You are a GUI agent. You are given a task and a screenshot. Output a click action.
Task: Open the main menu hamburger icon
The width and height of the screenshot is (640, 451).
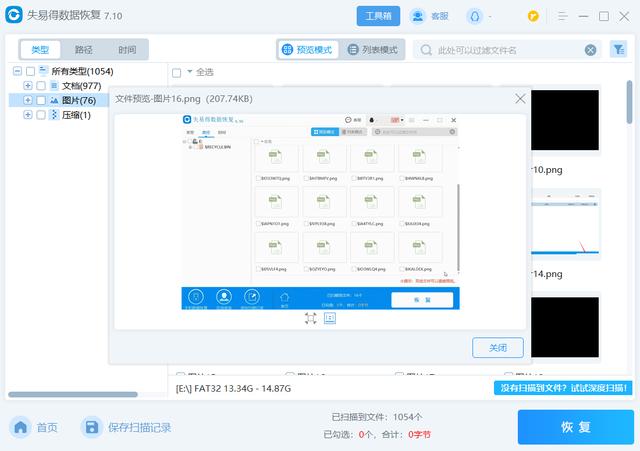click(x=563, y=16)
